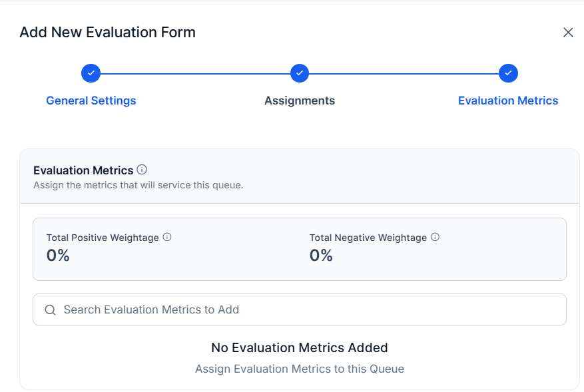The height and width of the screenshot is (392, 584).
Task: Show Total Negative Weightage info tooltip icon
Action: pyautogui.click(x=435, y=237)
